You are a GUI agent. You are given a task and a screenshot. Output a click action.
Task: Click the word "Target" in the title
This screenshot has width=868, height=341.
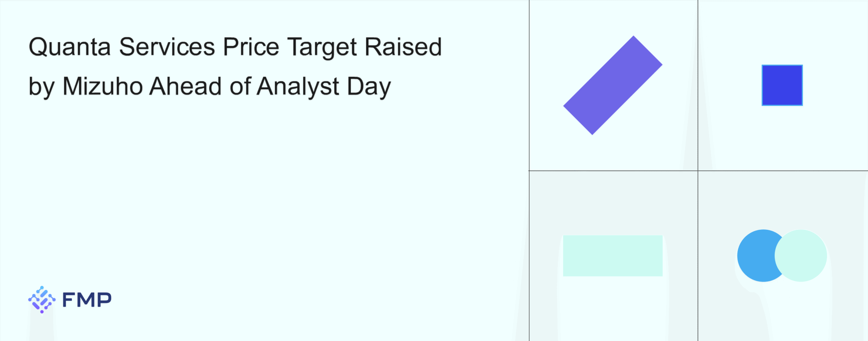point(322,47)
